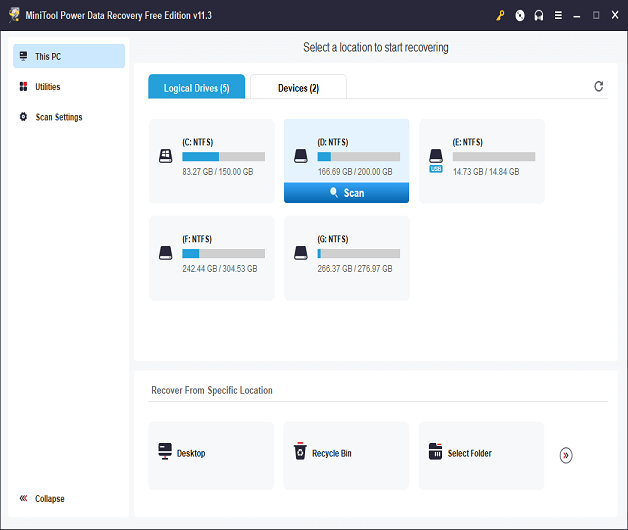Click the Scan Settings gear icon
The height and width of the screenshot is (530, 628).
24,117
